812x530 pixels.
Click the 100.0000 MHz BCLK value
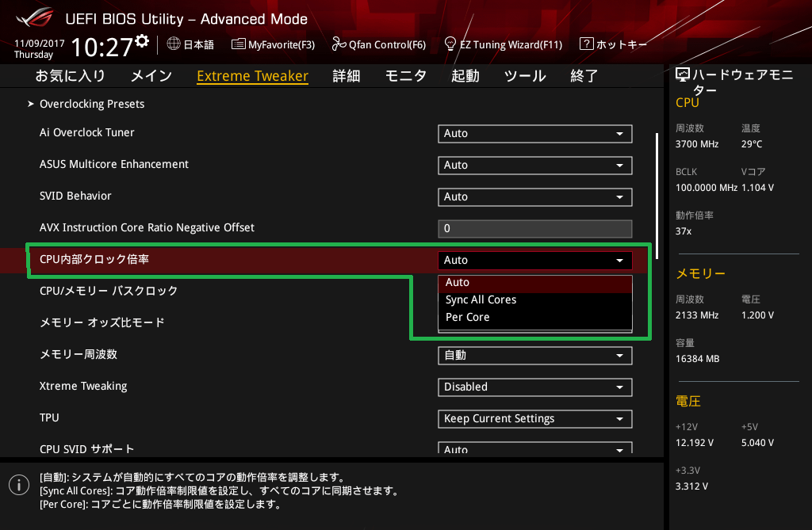(x=706, y=188)
